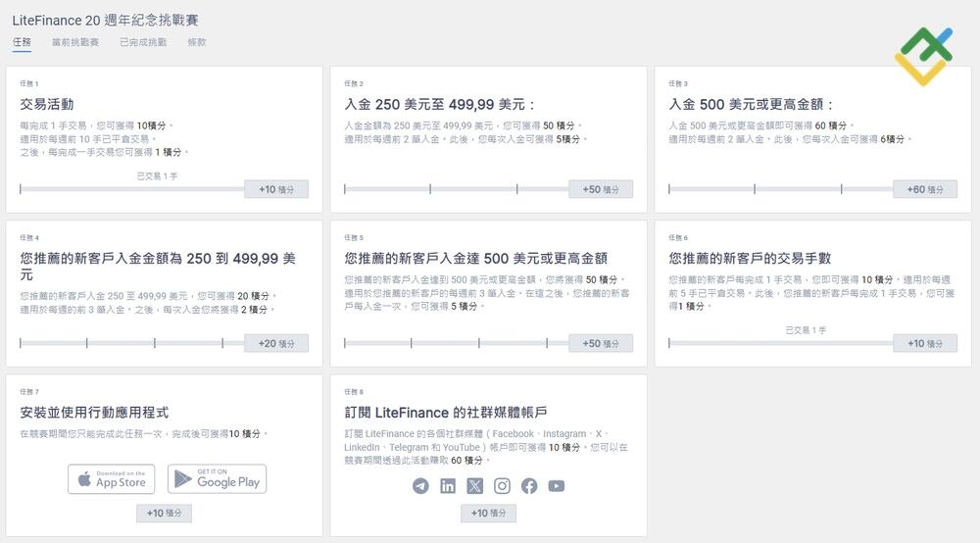
Task: Click 已交易 1 手 label in 任務 6 card
Action: pyautogui.click(x=806, y=330)
